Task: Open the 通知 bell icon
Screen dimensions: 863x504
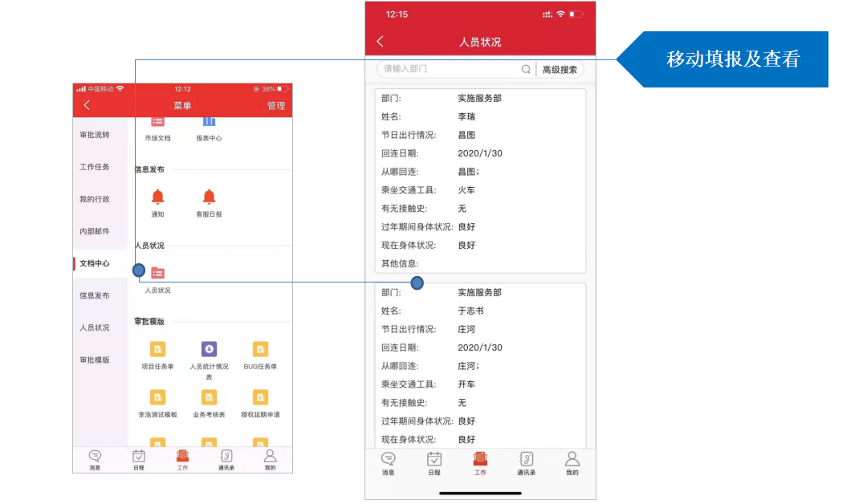Action: (157, 197)
